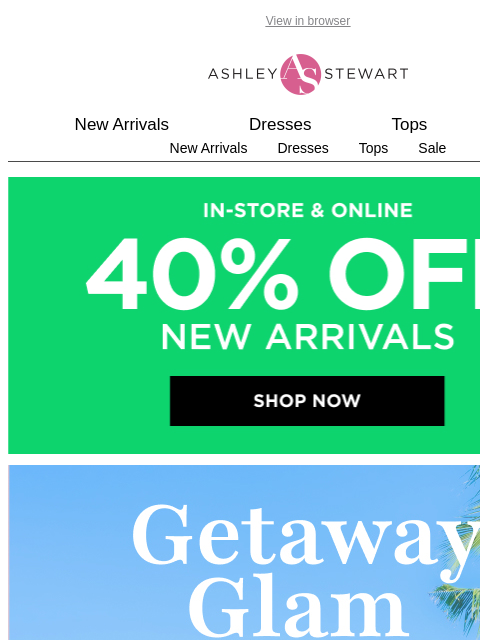
Task: Click the STEWART wordmark beside the logo
Action: [366, 74]
